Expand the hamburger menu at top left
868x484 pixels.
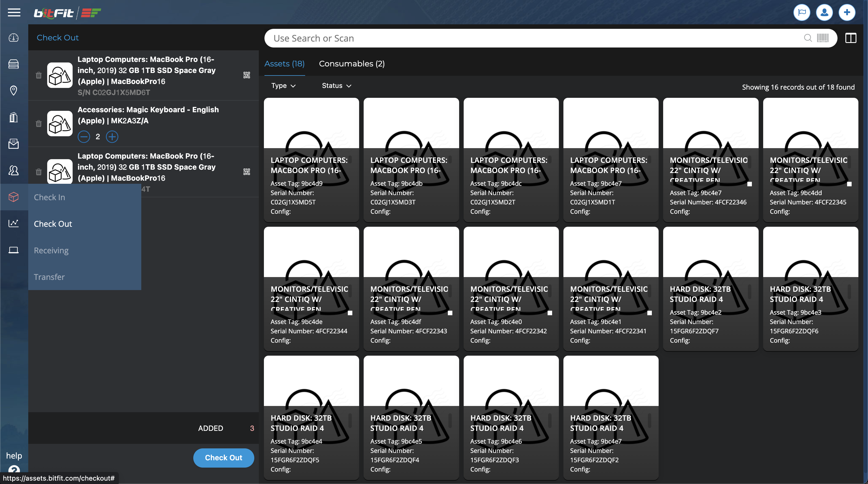coord(14,12)
